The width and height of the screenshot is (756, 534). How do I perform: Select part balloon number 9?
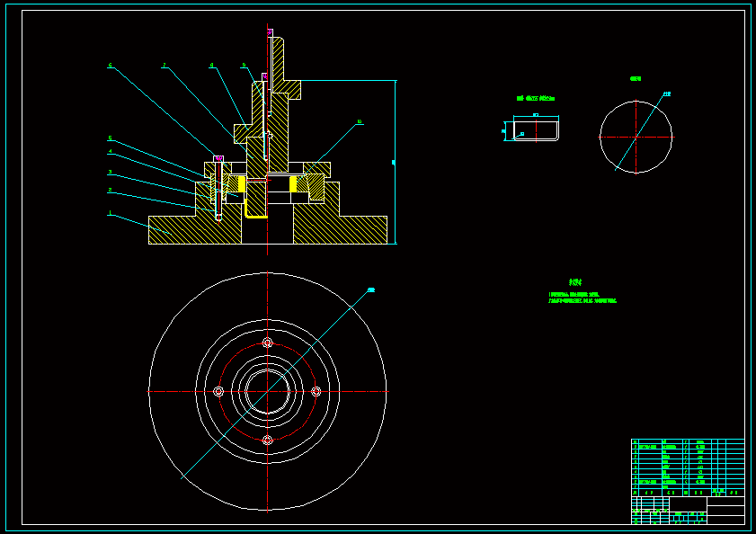pyautogui.click(x=244, y=65)
